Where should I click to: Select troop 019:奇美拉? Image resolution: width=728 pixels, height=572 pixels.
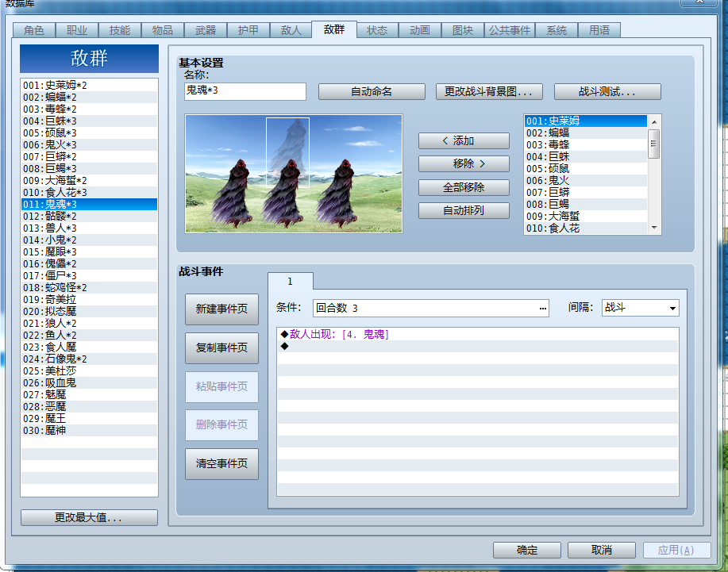click(x=89, y=300)
